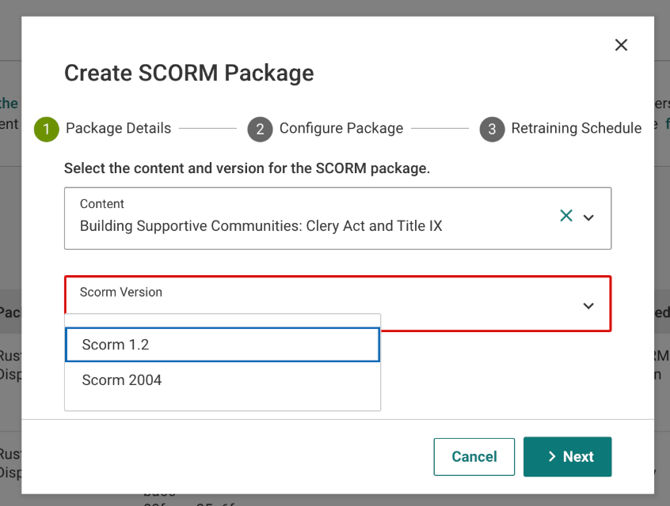Proceed with the Next button

click(567, 456)
